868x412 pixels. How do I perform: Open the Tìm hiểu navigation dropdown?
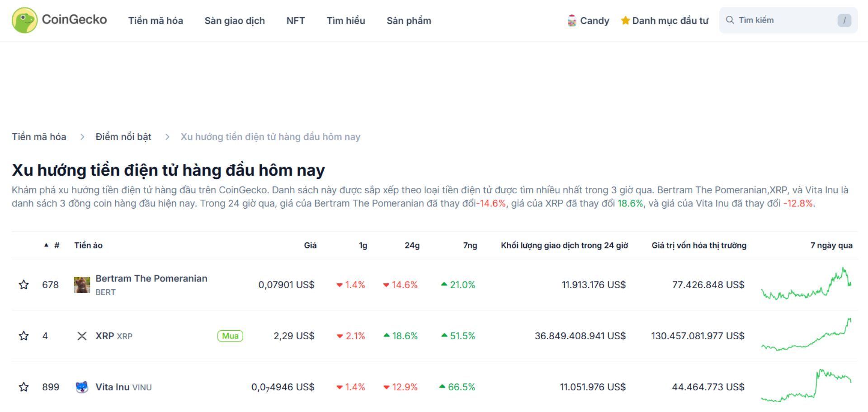click(346, 20)
